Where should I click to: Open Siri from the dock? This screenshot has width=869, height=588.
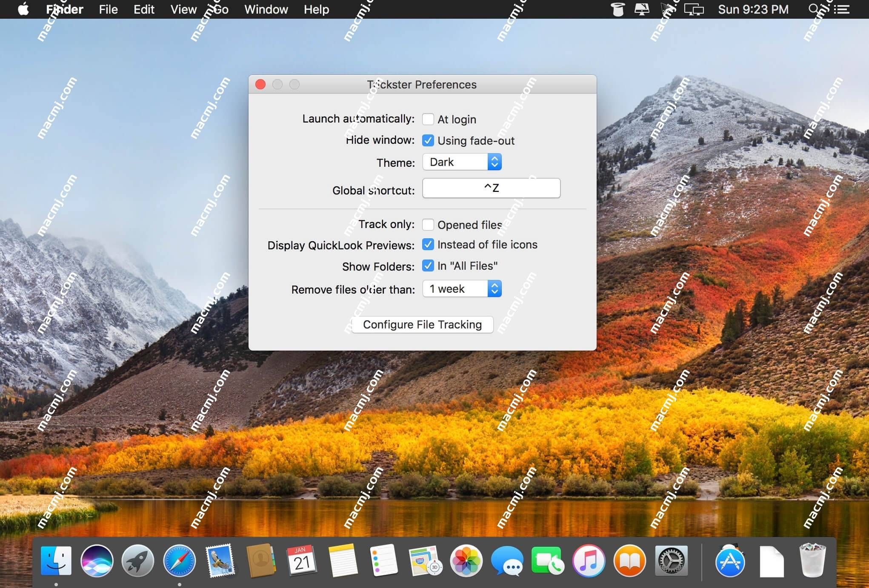[x=97, y=560]
